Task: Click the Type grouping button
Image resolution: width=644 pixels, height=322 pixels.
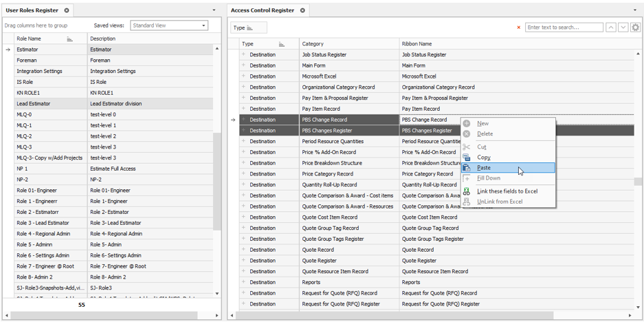Action: [x=249, y=28]
